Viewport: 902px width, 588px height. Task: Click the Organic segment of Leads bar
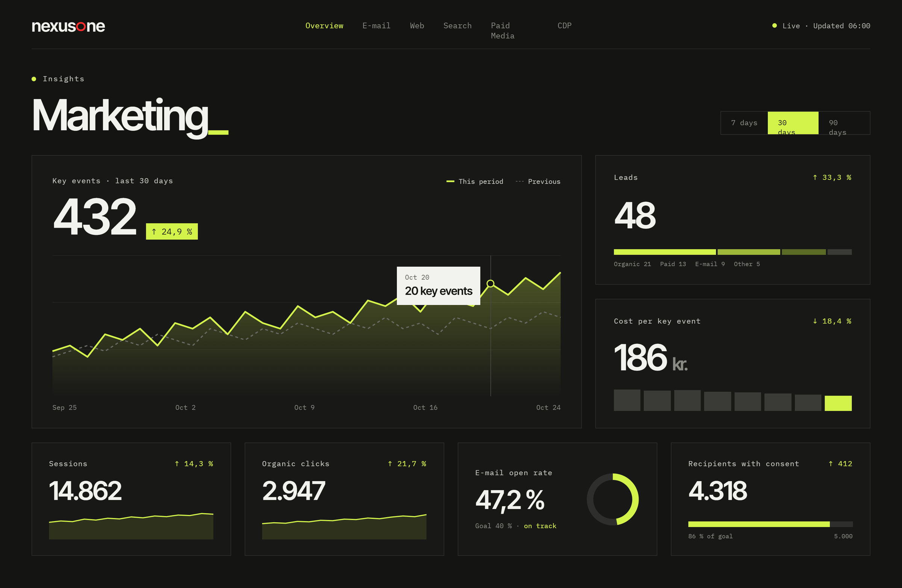tap(664, 252)
